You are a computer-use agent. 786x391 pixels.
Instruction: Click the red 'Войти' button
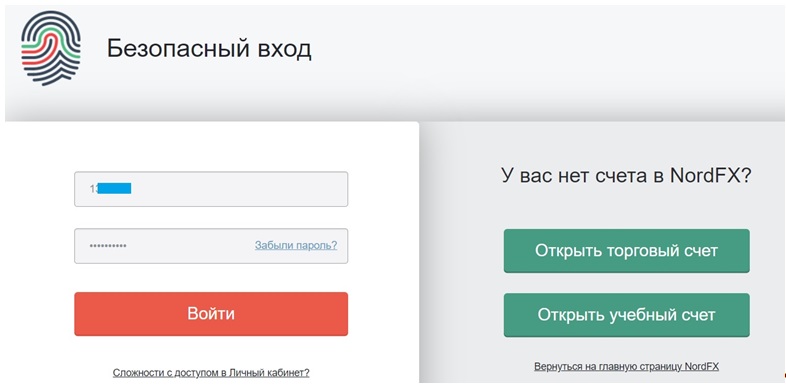[x=211, y=314]
